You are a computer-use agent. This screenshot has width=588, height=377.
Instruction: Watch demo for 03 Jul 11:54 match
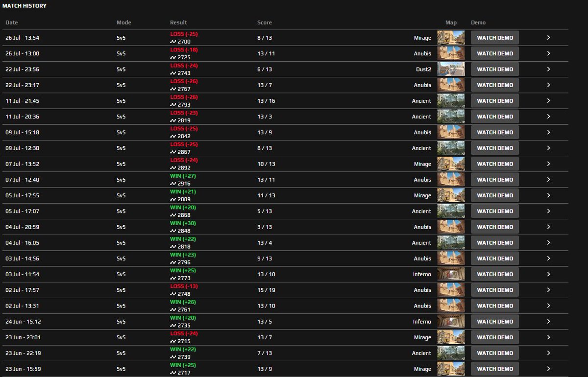495,274
